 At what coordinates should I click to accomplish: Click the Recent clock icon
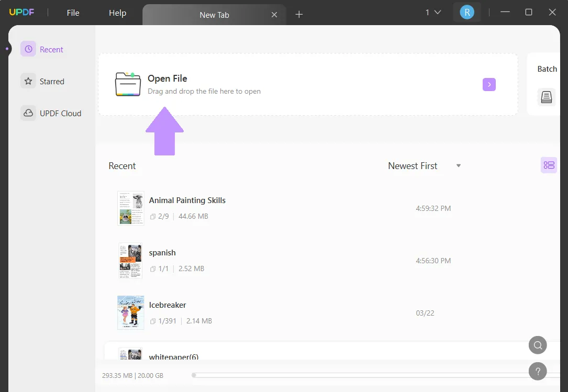[x=28, y=49]
